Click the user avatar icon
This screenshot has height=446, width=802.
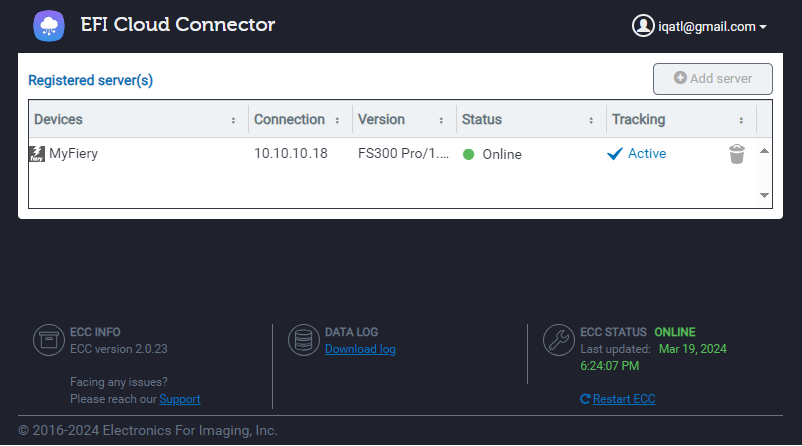(x=643, y=26)
